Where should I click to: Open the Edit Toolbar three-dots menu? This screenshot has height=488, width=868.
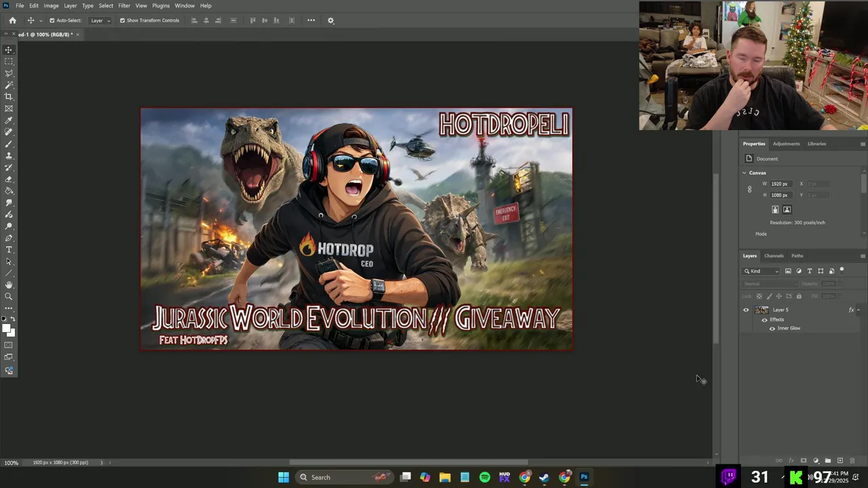(9, 308)
